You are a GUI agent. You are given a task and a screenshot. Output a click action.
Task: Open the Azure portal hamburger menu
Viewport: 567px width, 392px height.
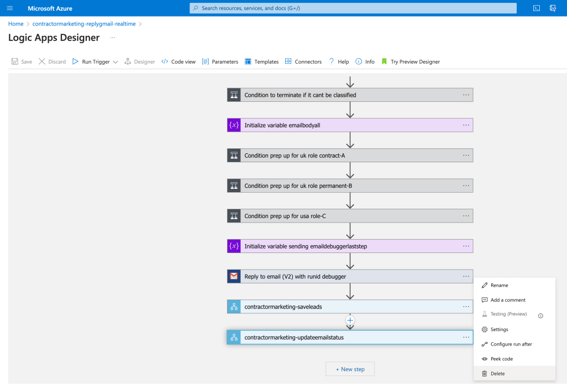point(10,8)
